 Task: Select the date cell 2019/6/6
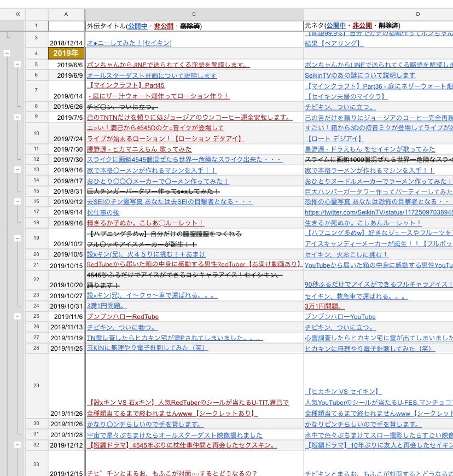66,65
